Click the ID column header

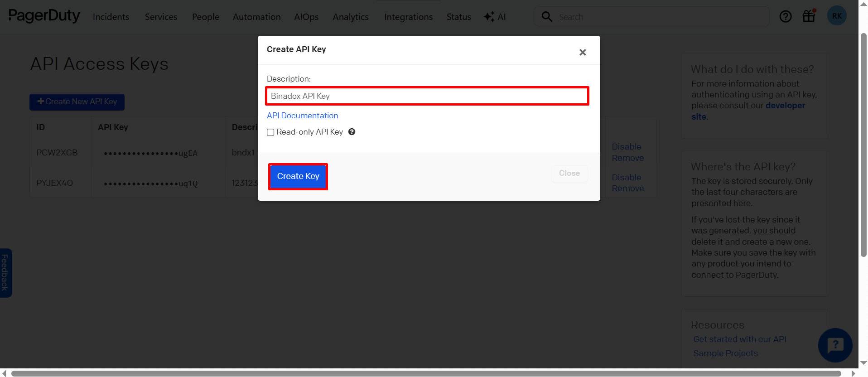[x=41, y=127]
